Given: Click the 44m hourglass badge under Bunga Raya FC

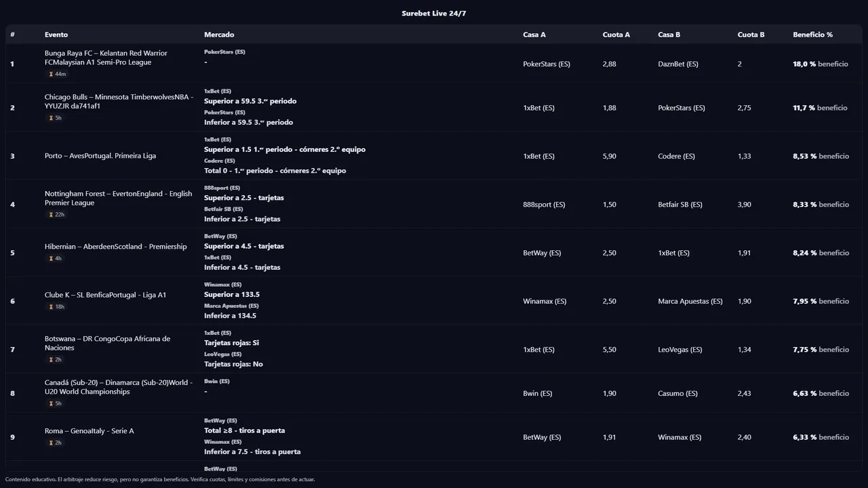Looking at the screenshot, I should [57, 74].
